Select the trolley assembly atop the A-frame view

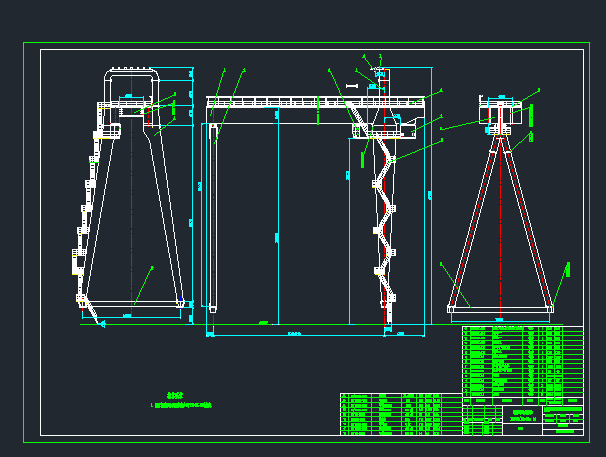point(500,112)
